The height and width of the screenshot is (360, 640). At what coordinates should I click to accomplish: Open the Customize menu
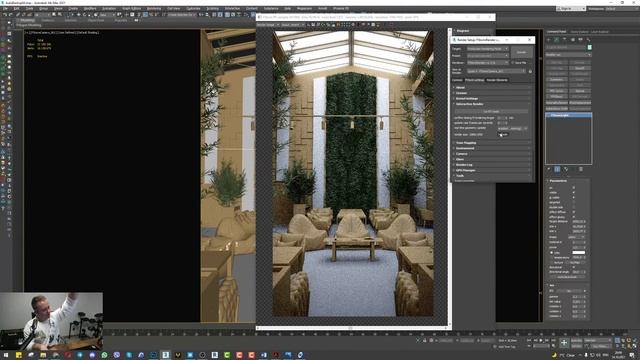point(194,8)
